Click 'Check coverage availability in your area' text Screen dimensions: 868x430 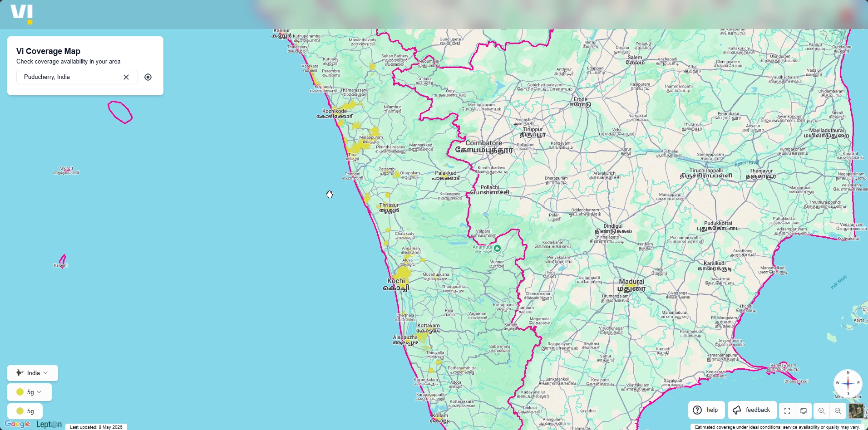pos(69,62)
